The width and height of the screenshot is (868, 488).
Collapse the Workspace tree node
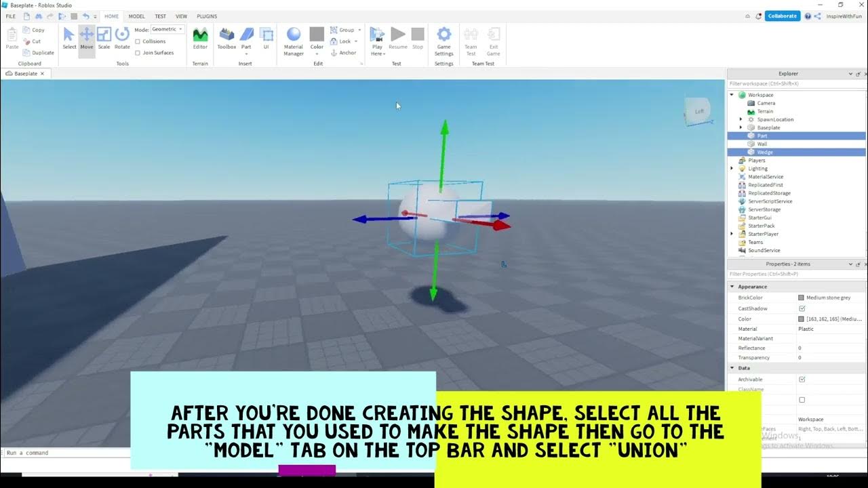[732, 95]
